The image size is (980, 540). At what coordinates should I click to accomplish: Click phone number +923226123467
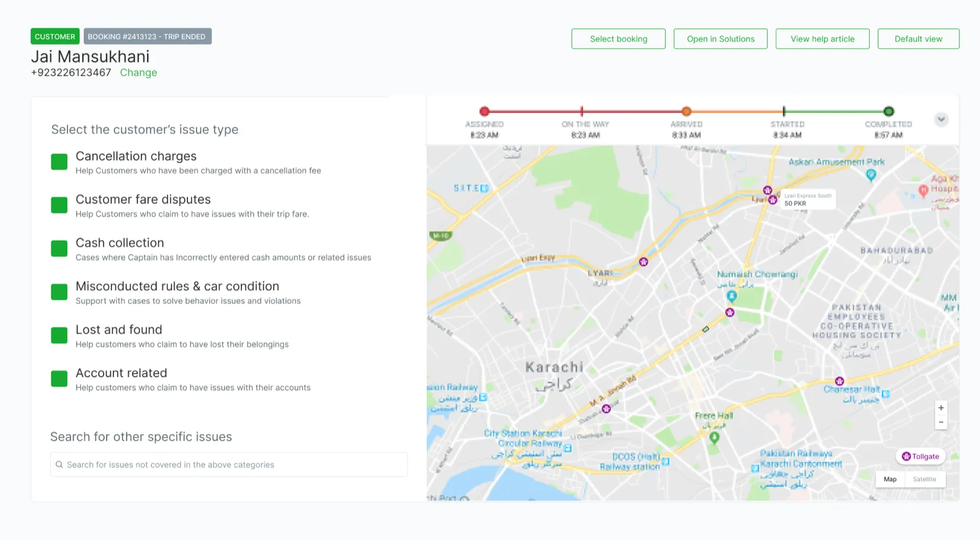(x=71, y=72)
